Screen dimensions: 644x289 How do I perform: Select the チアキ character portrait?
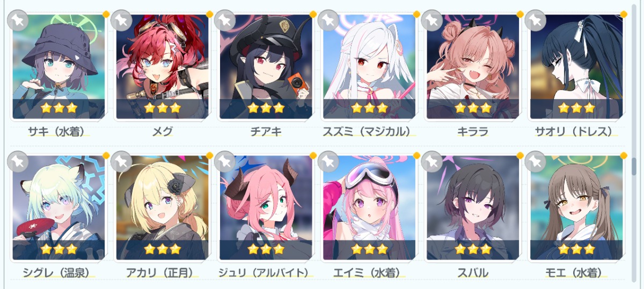click(x=266, y=66)
